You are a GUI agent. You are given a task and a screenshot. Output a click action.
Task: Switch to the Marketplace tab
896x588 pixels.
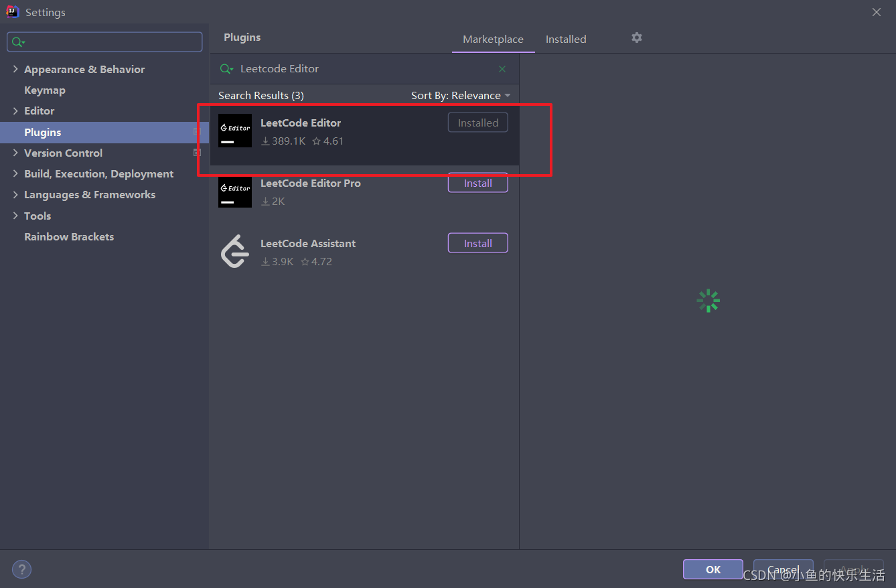(x=493, y=40)
